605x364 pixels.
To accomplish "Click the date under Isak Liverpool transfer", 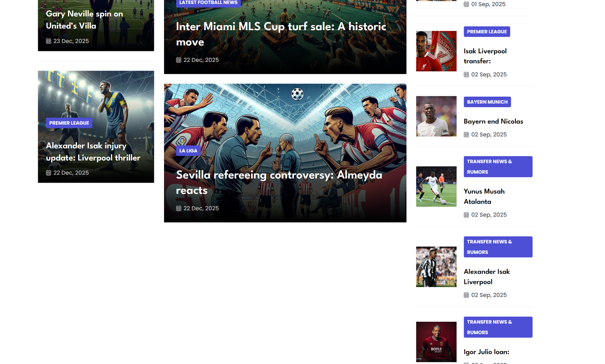I will click(489, 74).
